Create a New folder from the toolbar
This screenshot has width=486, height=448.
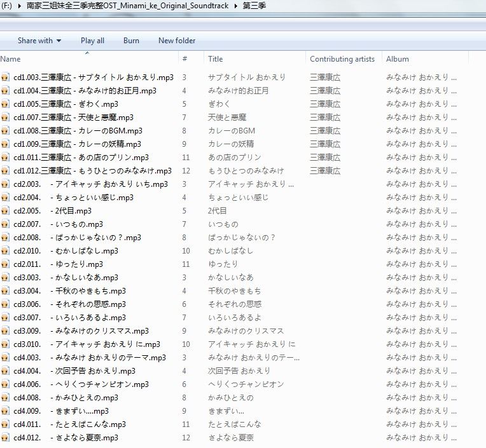coord(177,41)
